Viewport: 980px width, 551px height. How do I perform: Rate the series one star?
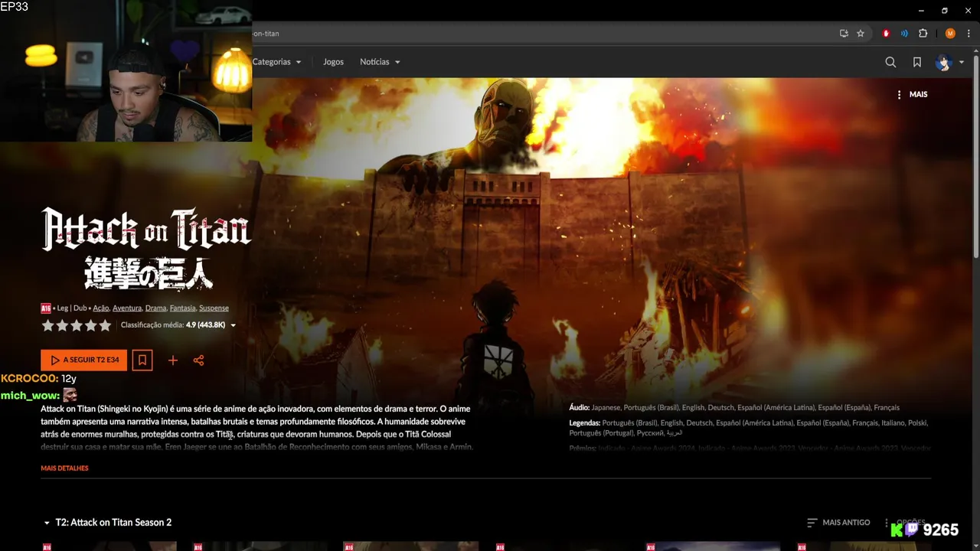(x=47, y=325)
